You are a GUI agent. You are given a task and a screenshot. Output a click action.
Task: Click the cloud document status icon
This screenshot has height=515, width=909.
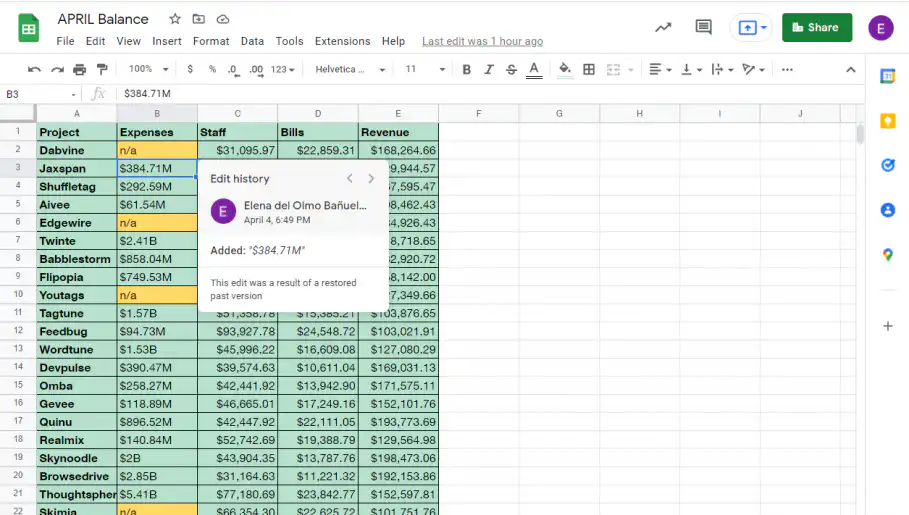(223, 19)
